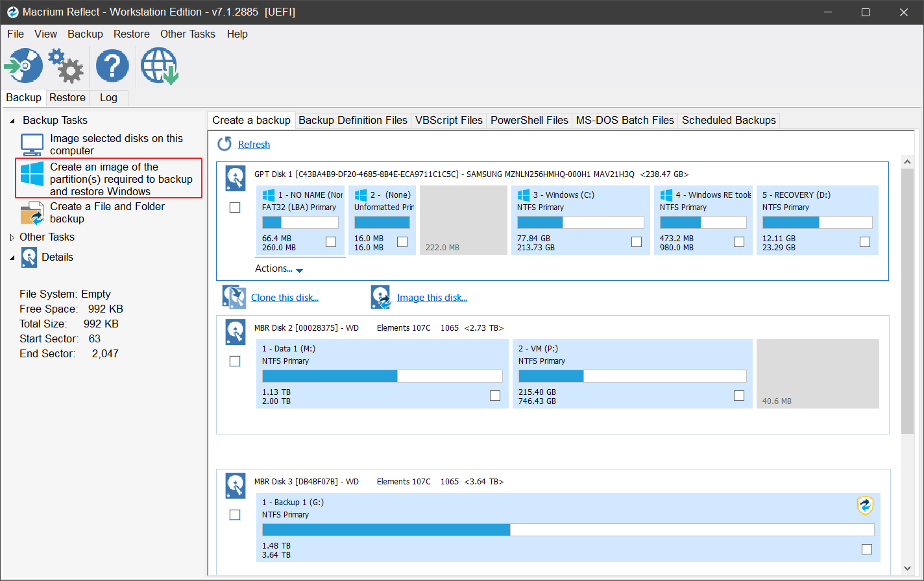Click the Refresh link
The height and width of the screenshot is (581, 924).
click(254, 145)
